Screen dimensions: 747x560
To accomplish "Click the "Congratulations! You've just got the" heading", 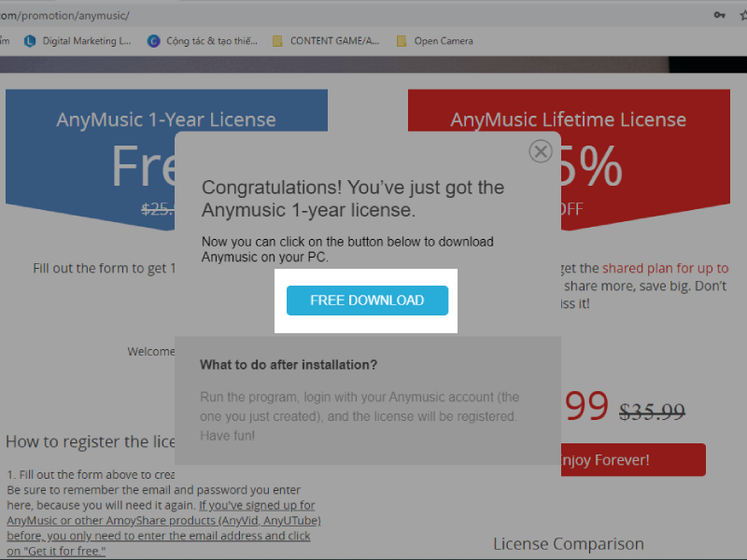I will (353, 188).
